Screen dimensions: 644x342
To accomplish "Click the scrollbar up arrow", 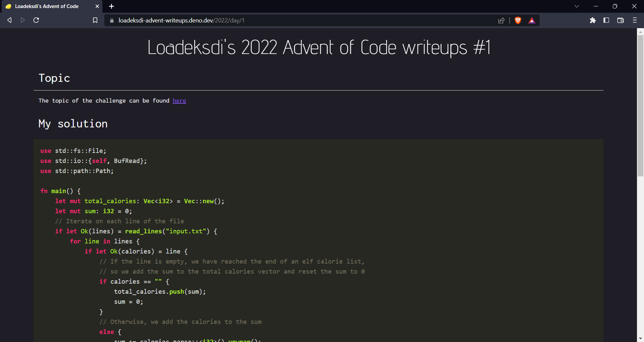I will coord(640,32).
